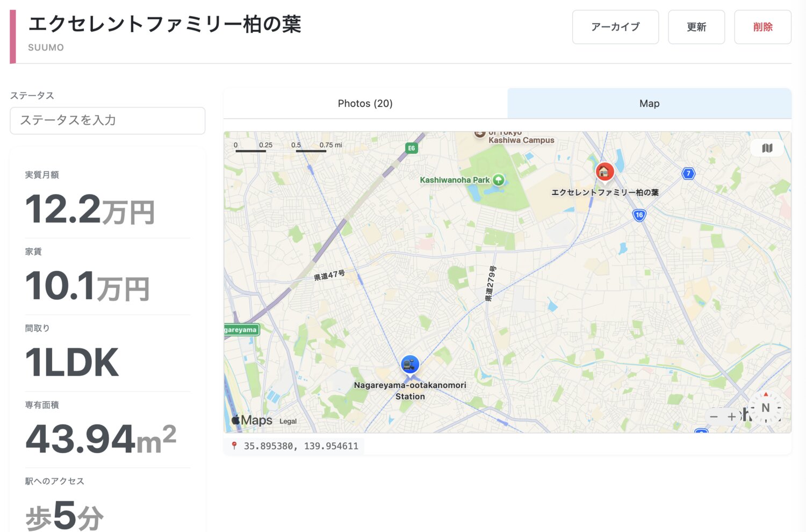Screen dimensions: 806x532
Task: Click the 43.94m² area value
Action: click(101, 439)
